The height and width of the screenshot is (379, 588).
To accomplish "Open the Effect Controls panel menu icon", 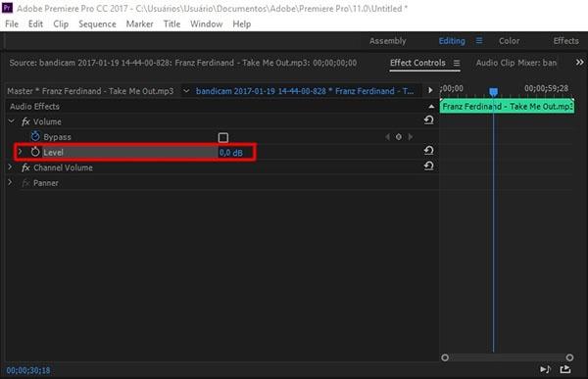I will tap(457, 64).
